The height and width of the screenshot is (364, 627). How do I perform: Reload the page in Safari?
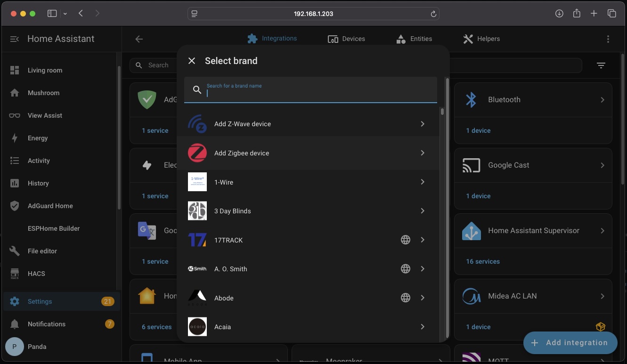(x=433, y=14)
